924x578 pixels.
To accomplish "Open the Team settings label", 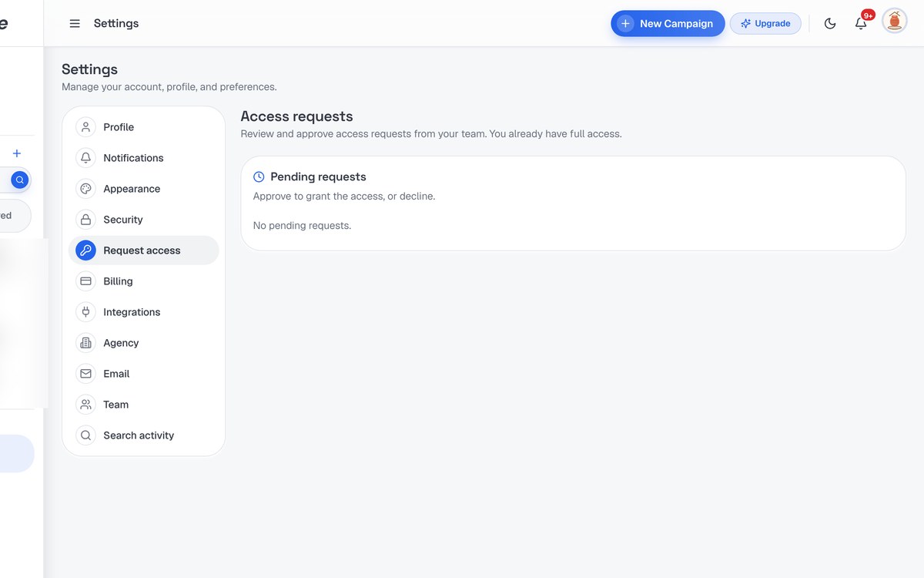I will [115, 405].
